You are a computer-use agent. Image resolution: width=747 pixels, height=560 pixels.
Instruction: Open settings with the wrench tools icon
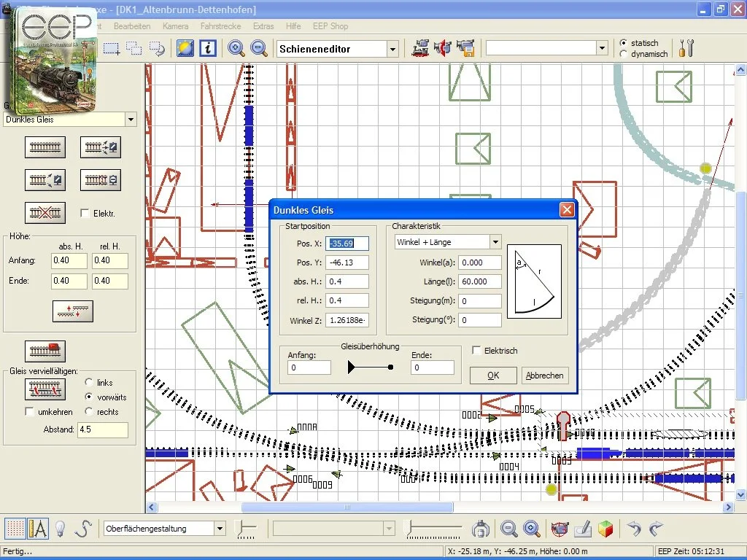click(x=686, y=48)
